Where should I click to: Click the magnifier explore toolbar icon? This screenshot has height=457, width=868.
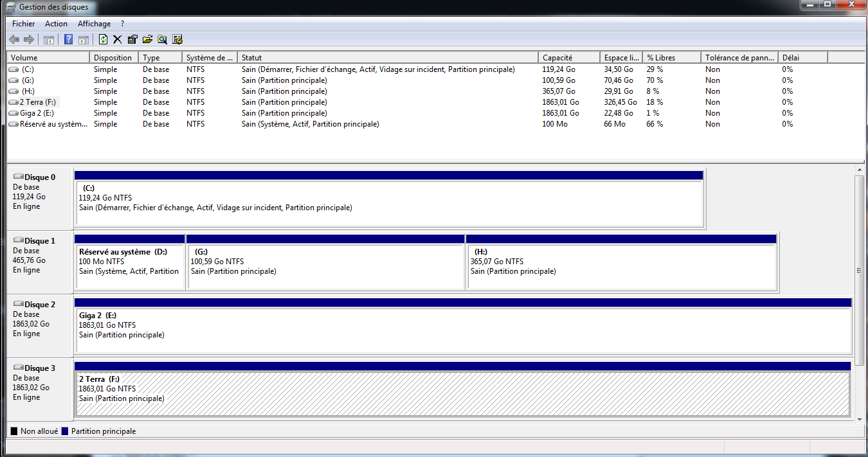162,40
